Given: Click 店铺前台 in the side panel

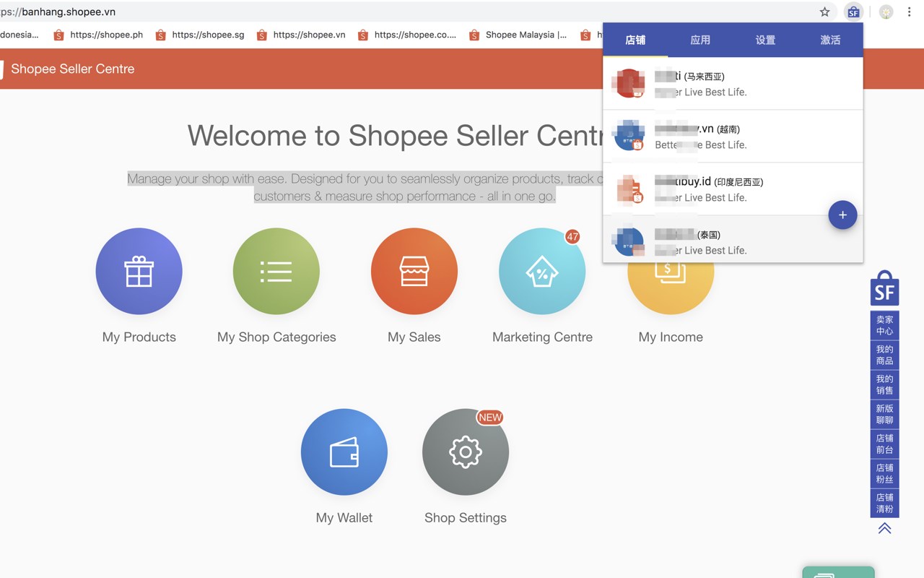Looking at the screenshot, I should click(x=884, y=444).
